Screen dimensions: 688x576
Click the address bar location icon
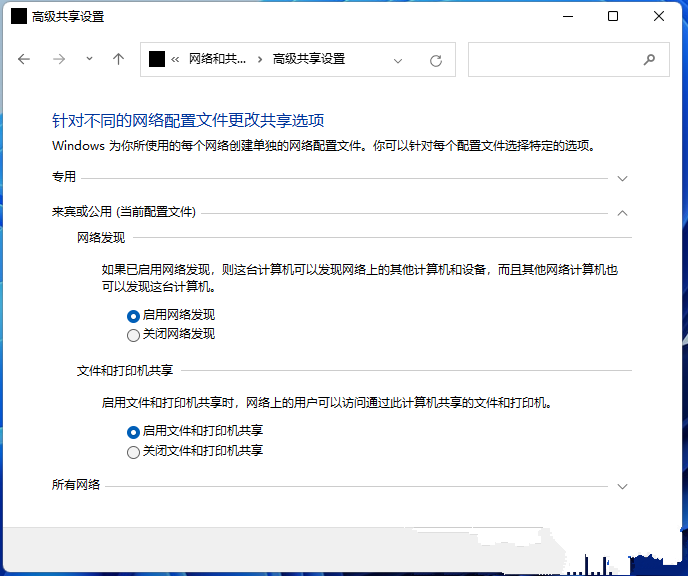tap(157, 59)
